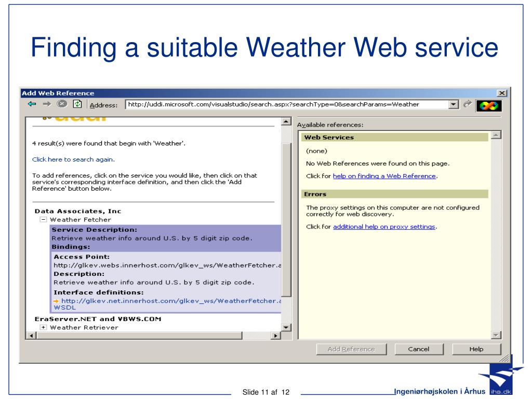Click the browser pane vertical scrollbar thumb

[286, 220]
